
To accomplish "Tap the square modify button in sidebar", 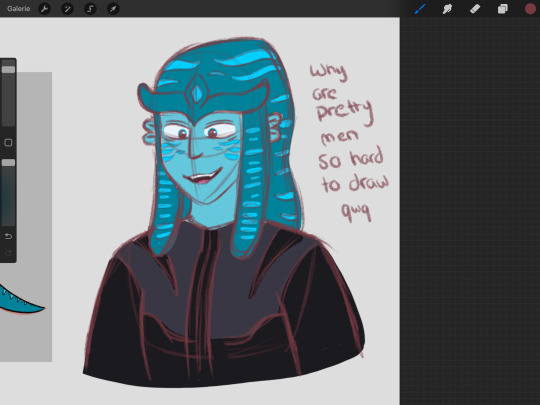I will (8, 143).
